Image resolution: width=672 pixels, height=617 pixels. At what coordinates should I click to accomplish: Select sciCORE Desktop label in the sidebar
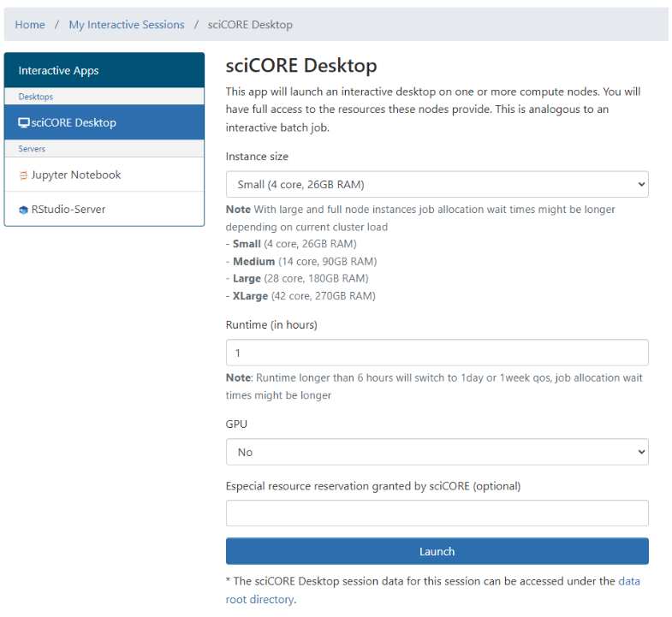74,122
